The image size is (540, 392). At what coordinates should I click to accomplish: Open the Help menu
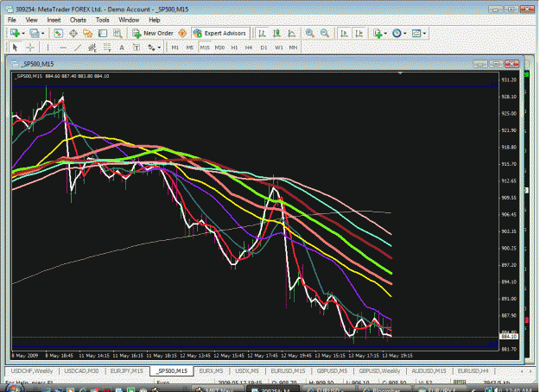tap(155, 20)
